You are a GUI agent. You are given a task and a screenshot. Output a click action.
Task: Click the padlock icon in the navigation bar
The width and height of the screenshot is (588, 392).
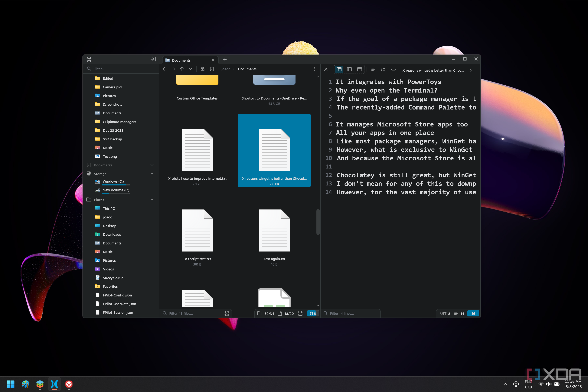(x=202, y=69)
